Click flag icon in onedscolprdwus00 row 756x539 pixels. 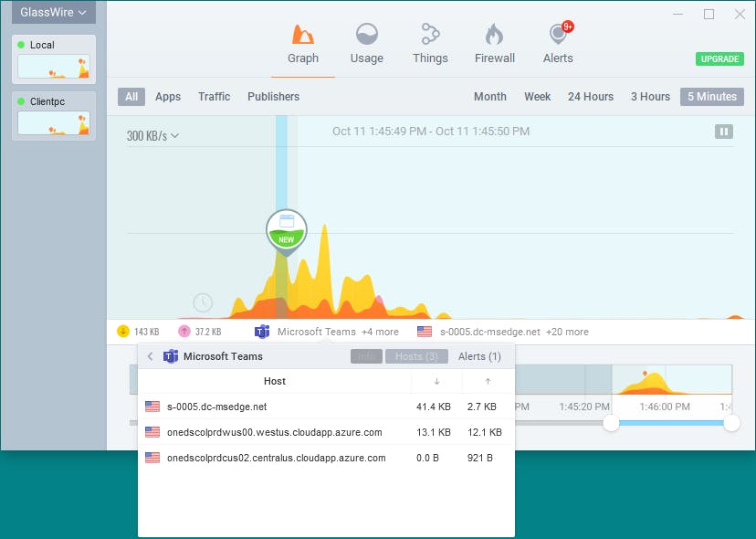coord(152,432)
